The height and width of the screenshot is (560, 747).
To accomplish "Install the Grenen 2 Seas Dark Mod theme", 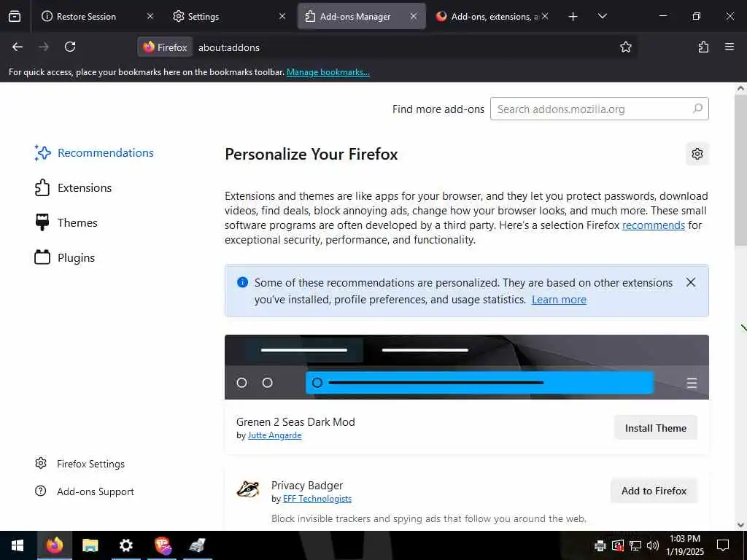I will tap(656, 427).
